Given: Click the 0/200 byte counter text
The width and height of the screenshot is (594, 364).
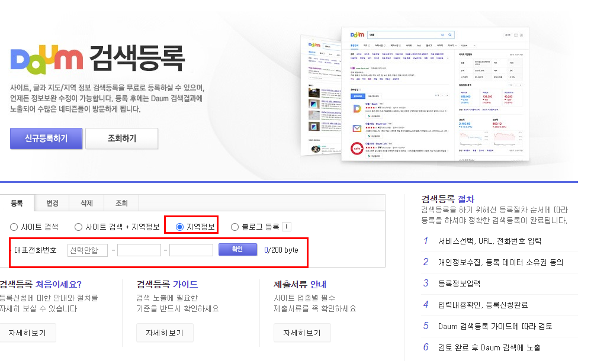Looking at the screenshot, I should 281,250.
